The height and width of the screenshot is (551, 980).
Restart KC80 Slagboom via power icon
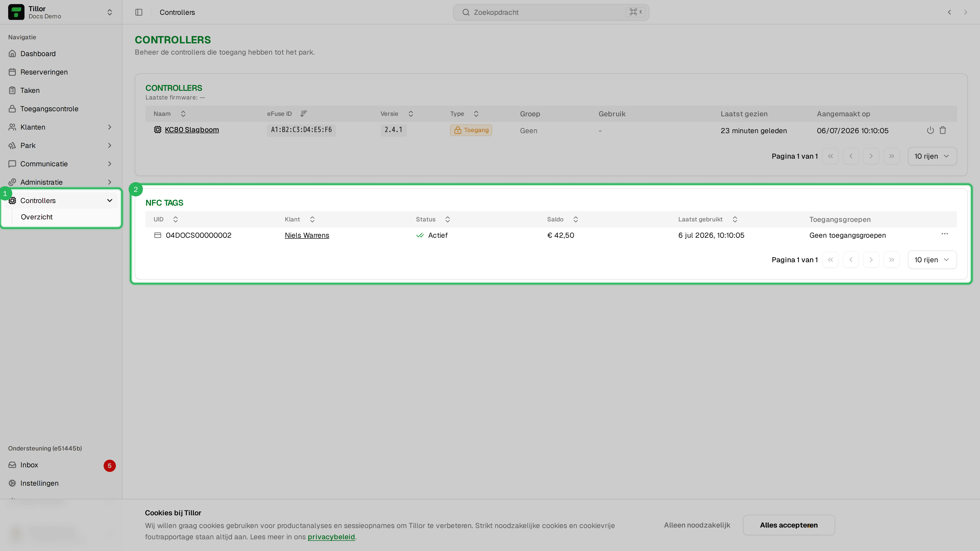930,130
